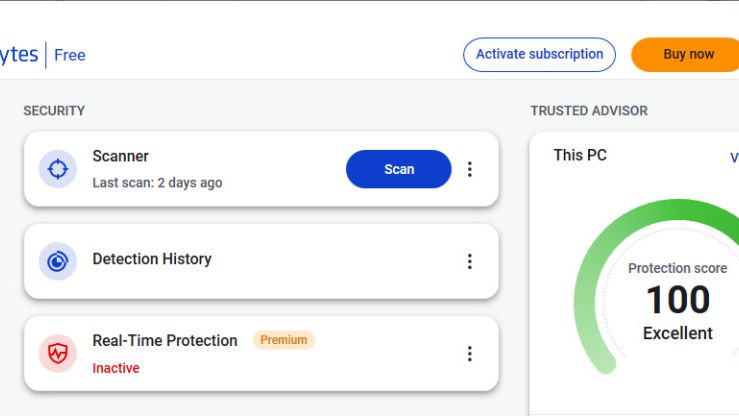The image size is (739, 416).
Task: Click the Premium badge beside Real-Time Protection
Action: (x=284, y=340)
